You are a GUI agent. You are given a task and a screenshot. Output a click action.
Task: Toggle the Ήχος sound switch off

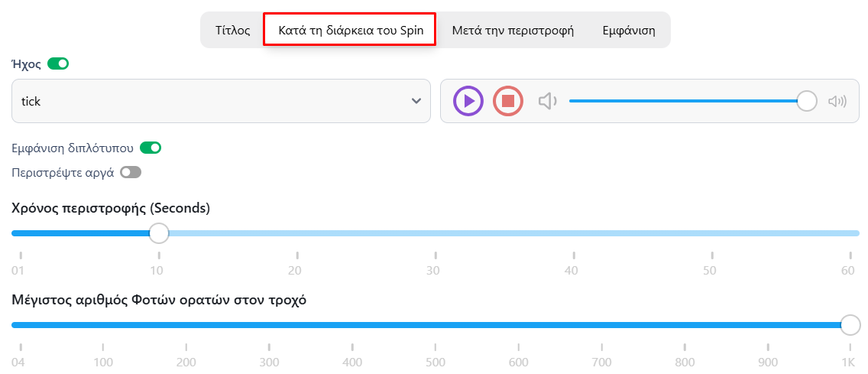click(58, 63)
